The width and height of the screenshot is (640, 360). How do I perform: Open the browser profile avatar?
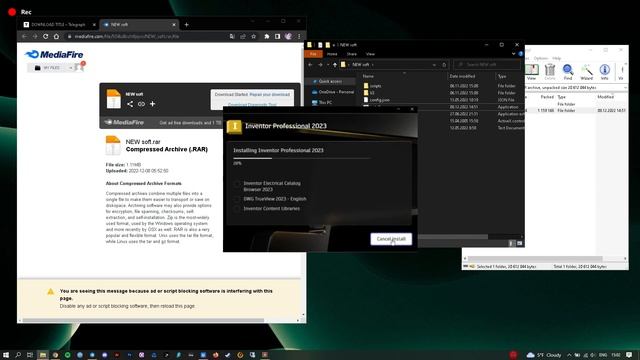[289, 36]
